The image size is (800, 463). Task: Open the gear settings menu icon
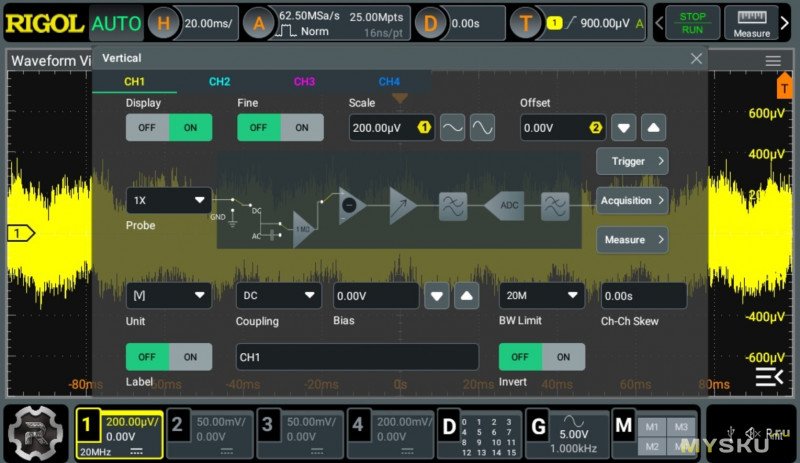(36, 431)
